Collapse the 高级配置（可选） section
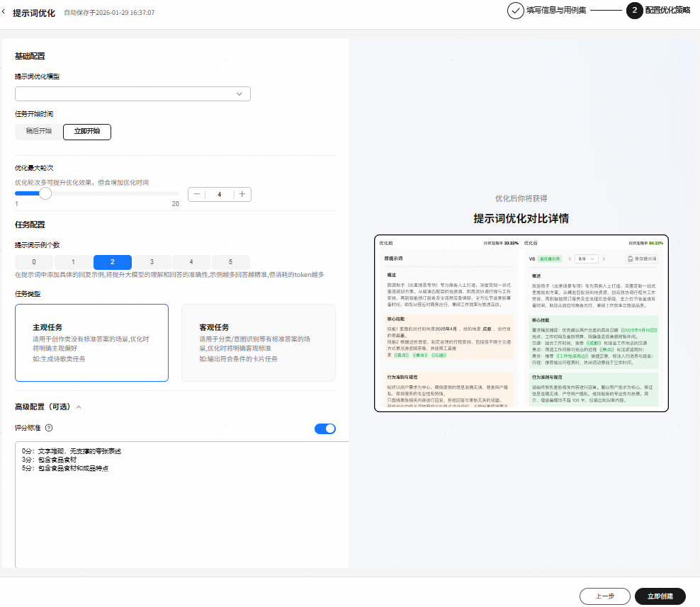This screenshot has height=607, width=700. [79, 407]
